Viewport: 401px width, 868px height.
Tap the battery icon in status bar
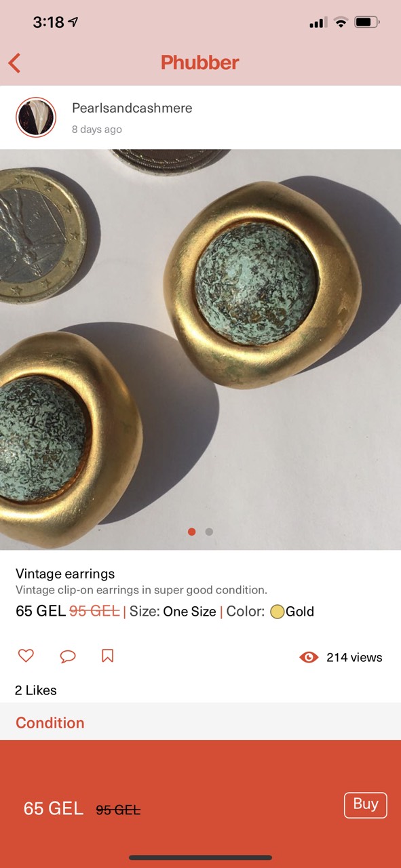(x=367, y=22)
